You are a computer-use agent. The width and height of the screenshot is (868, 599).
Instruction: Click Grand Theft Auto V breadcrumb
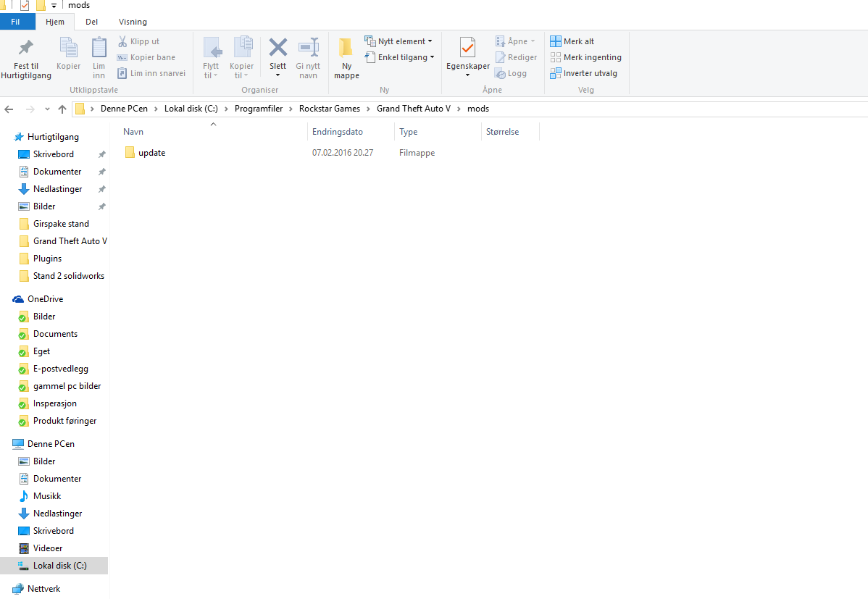click(414, 109)
